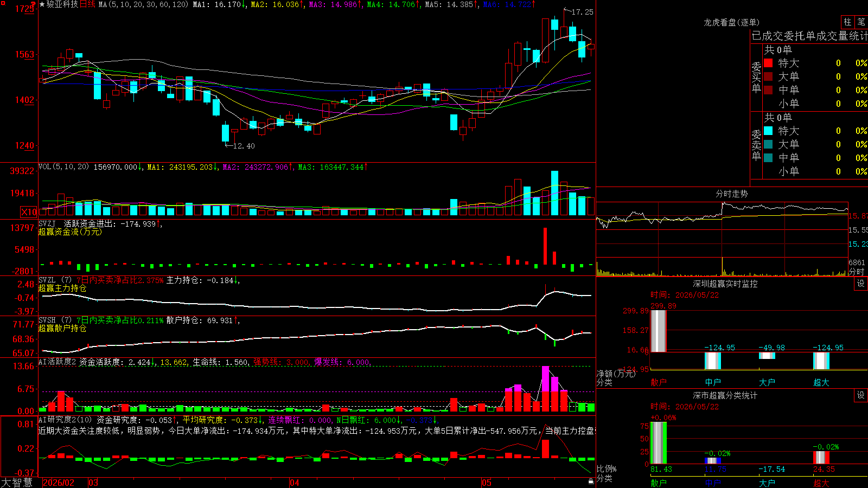Click the 龙虎看盘(逐单) panel title
Screen dimensions: 868x488
tap(731, 22)
